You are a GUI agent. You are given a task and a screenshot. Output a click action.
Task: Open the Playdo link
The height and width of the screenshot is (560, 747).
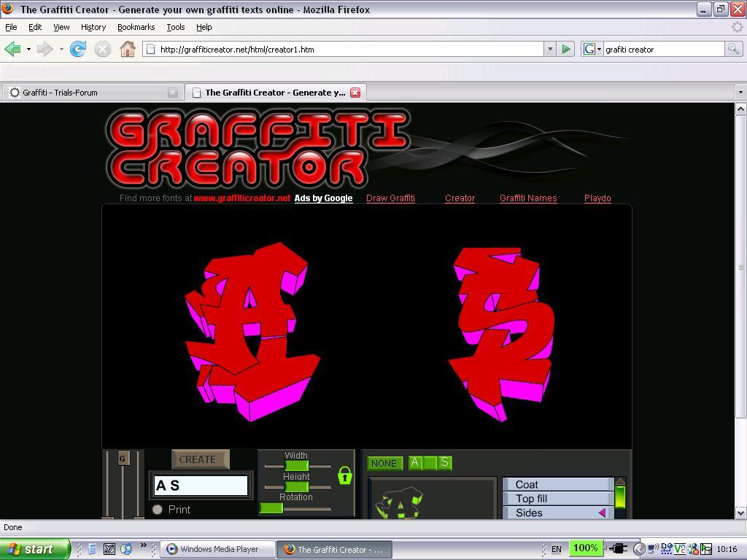pos(597,198)
